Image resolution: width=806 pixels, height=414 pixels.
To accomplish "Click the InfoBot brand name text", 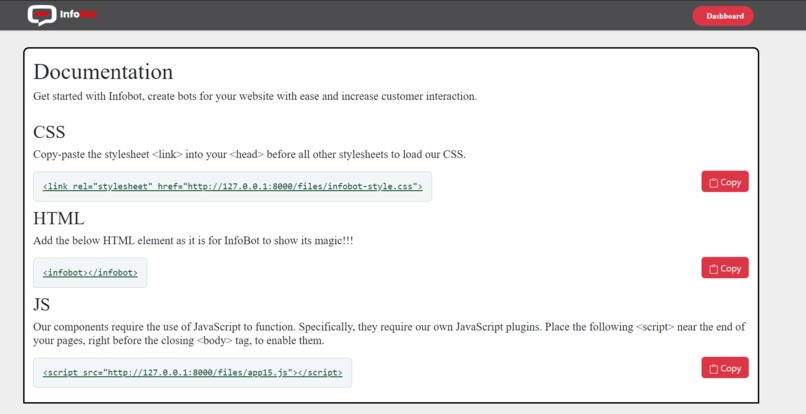I will coord(78,14).
